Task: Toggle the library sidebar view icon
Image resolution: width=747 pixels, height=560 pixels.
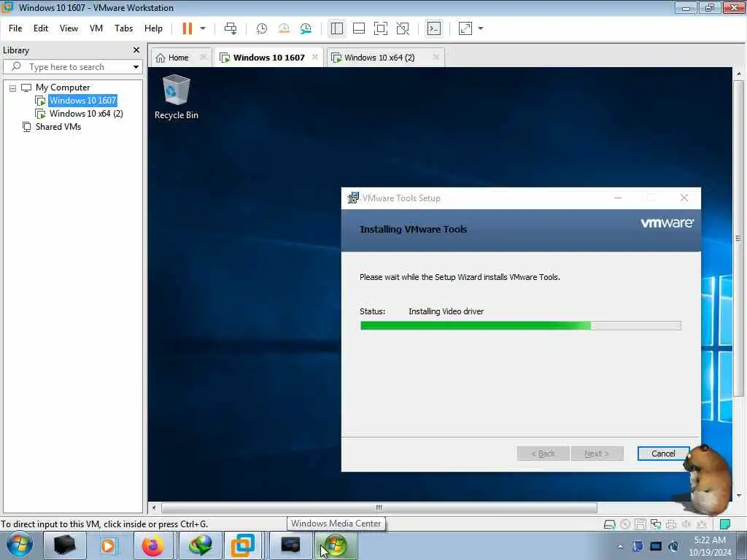Action: click(x=337, y=28)
